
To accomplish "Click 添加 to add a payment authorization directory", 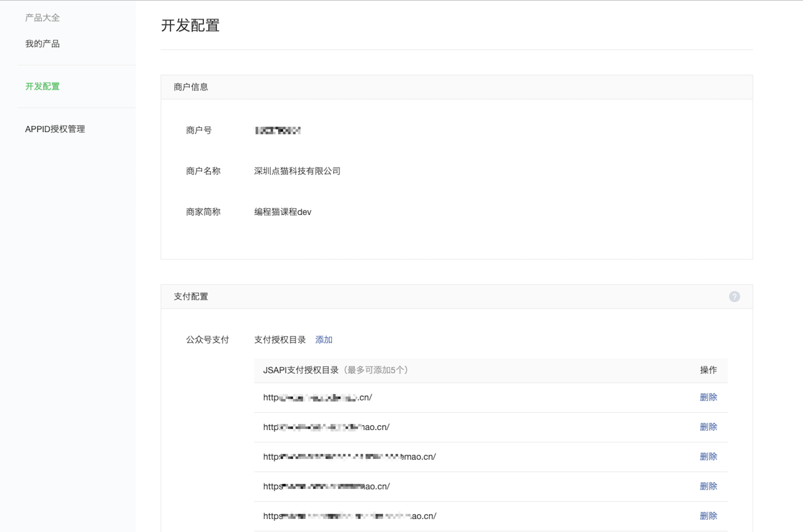I will 323,340.
